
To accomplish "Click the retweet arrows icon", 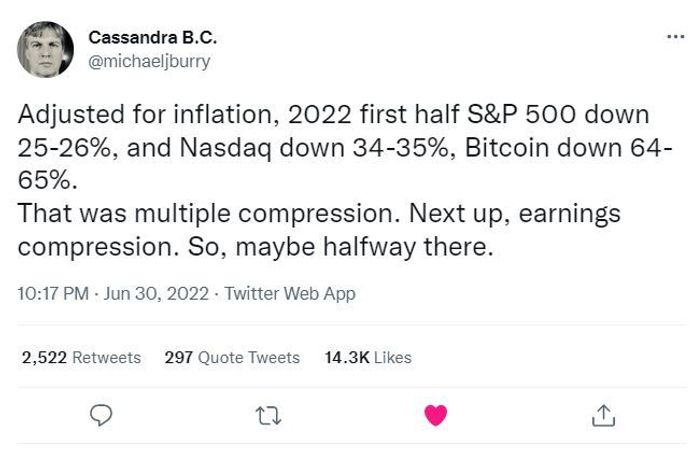I will [269, 413].
